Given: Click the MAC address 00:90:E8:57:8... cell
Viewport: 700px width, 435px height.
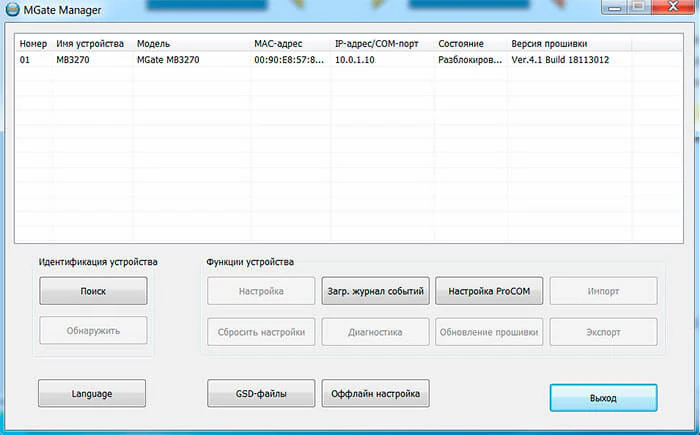Looking at the screenshot, I should click(x=289, y=60).
